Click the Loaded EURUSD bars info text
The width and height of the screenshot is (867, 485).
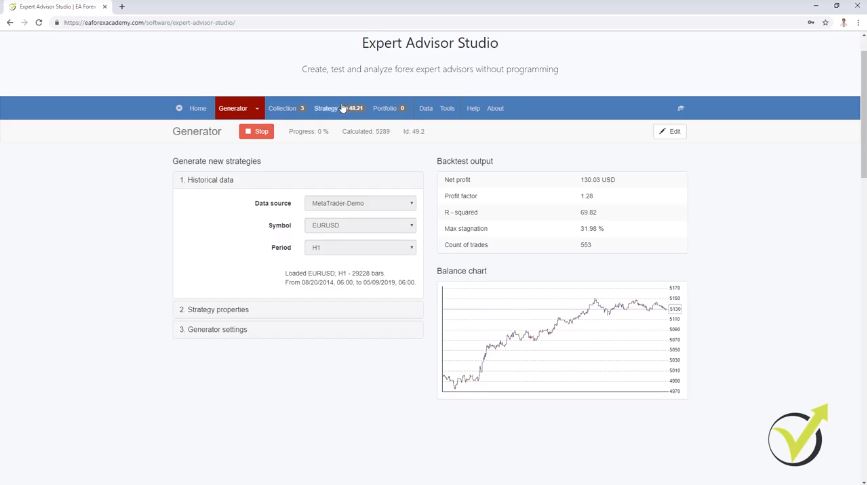350,278
